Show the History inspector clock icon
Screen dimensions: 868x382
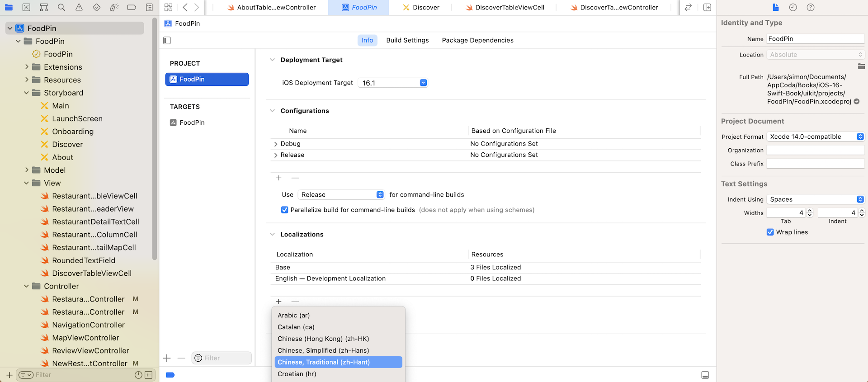793,7
